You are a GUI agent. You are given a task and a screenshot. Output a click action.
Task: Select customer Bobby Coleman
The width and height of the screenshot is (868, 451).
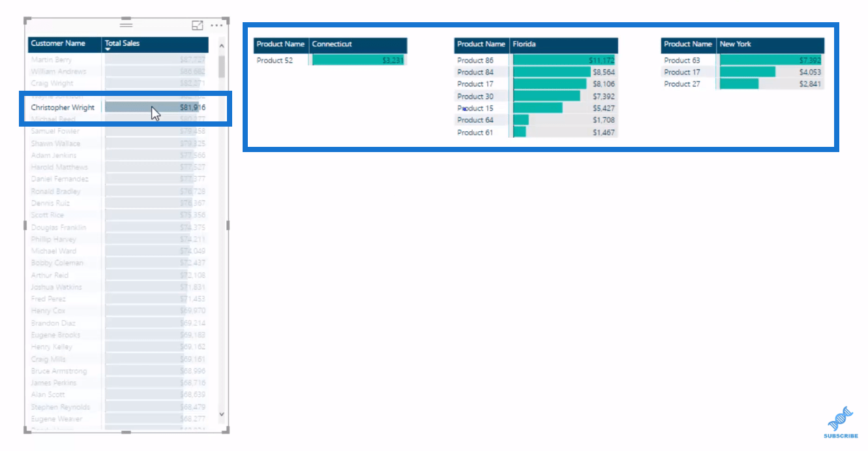click(57, 263)
